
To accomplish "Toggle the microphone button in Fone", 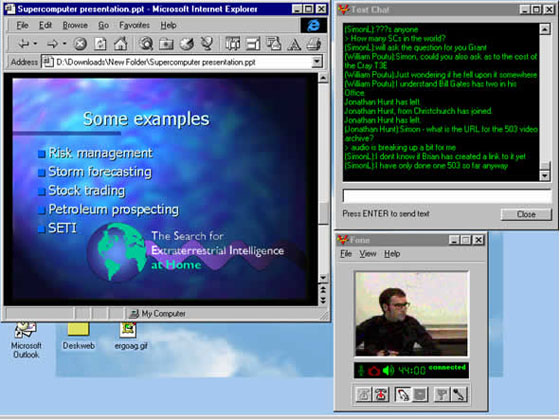I will coord(460,394).
